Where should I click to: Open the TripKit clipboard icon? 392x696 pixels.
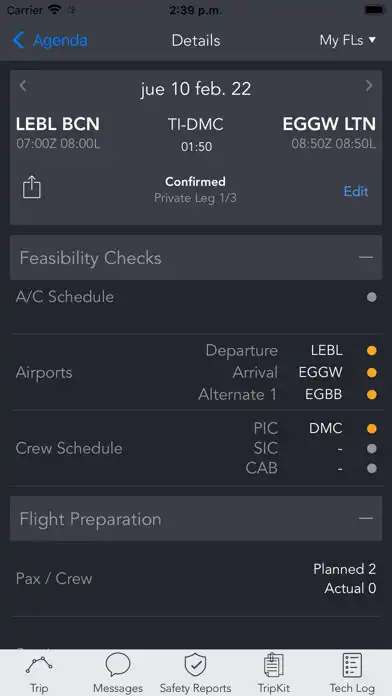[274, 666]
